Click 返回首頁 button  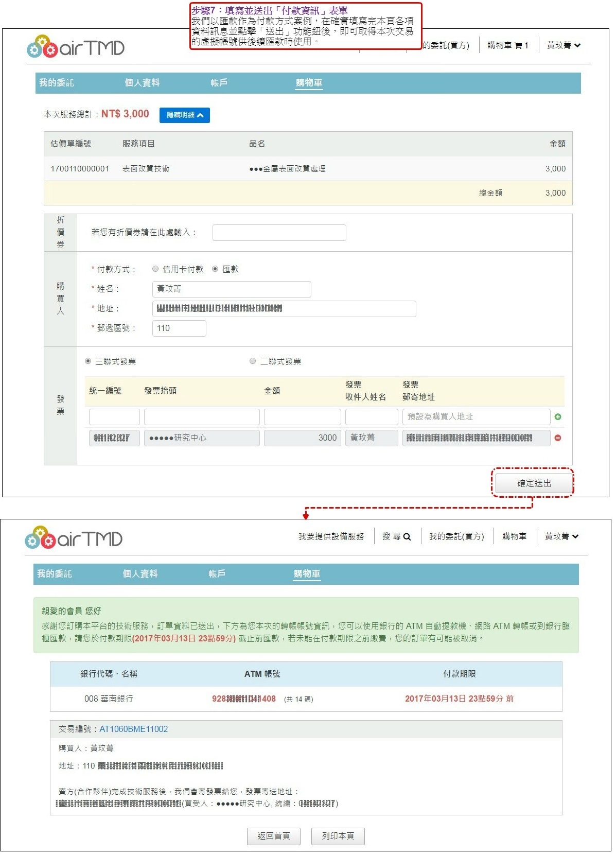273,836
